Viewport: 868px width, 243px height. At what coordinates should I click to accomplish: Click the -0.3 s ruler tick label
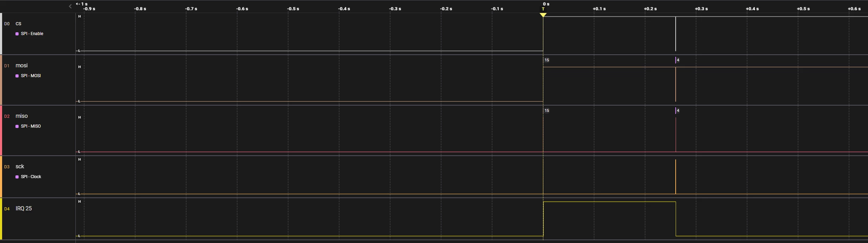395,9
